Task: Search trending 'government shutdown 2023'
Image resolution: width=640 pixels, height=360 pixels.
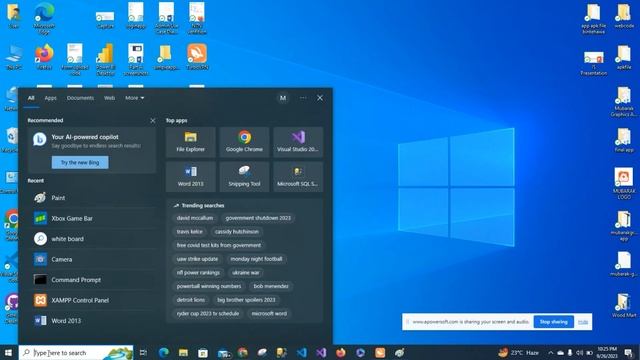Action: 258,218
